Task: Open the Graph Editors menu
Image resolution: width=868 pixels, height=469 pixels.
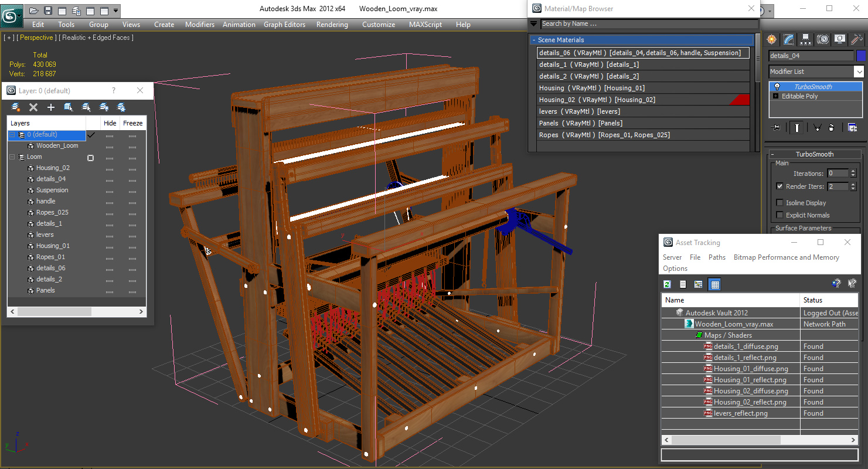Action: tap(284, 25)
